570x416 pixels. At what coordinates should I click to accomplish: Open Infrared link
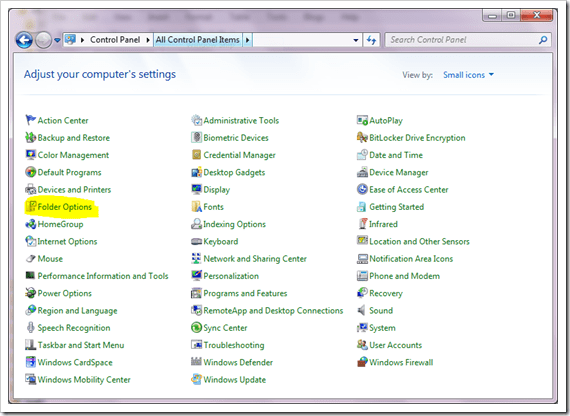(x=383, y=224)
